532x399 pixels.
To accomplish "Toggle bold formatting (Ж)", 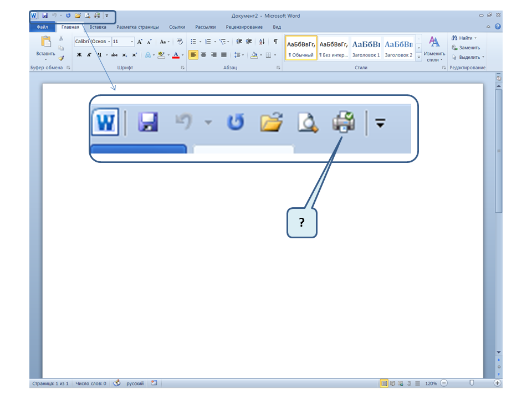I will tap(79, 55).
